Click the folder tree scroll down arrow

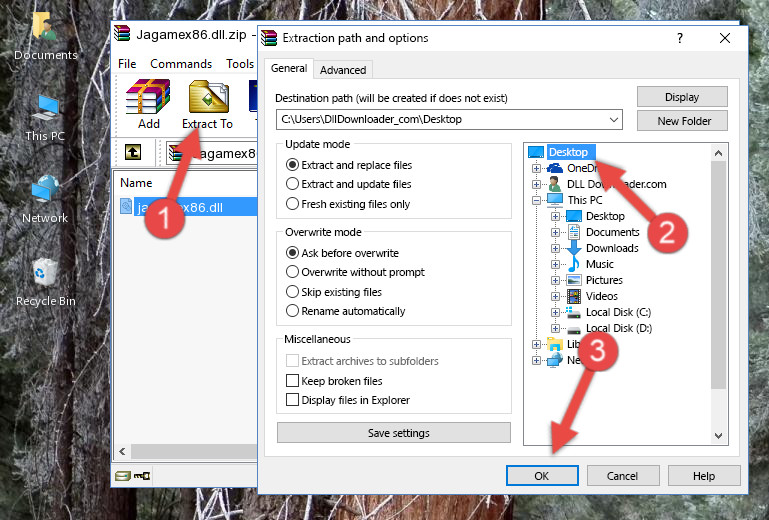click(x=718, y=436)
